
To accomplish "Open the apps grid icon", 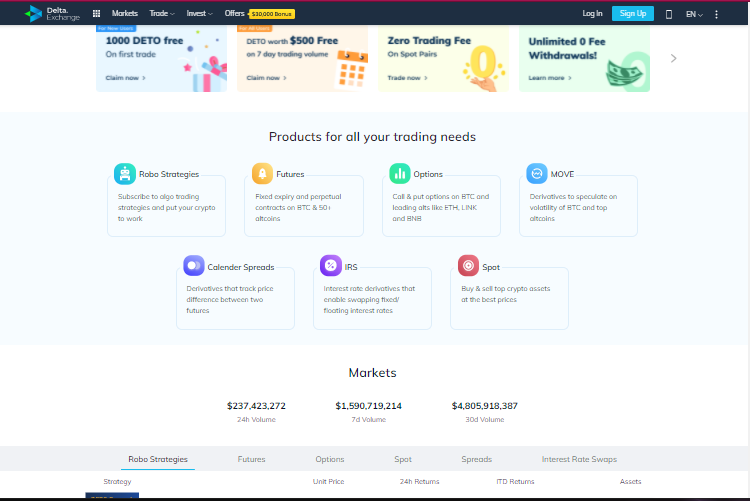I will [96, 13].
